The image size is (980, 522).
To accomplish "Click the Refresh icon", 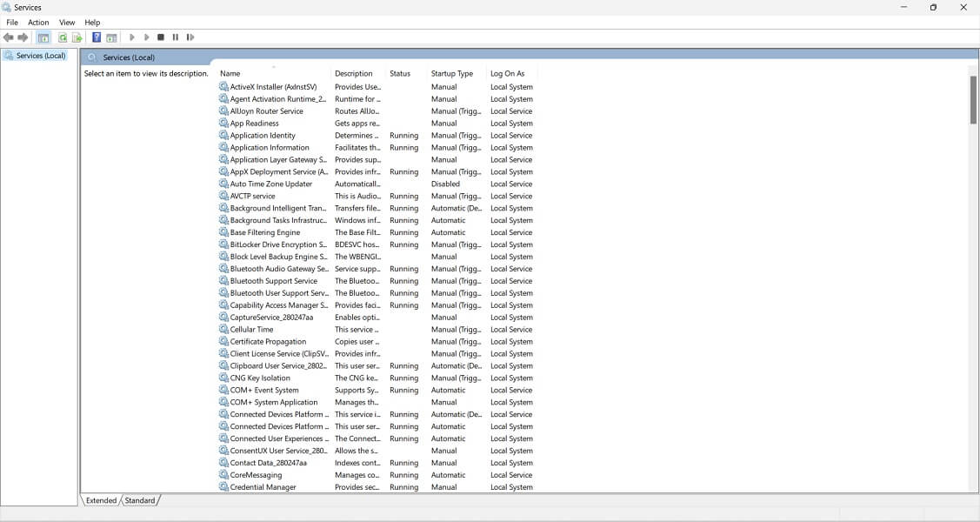I will 61,37.
